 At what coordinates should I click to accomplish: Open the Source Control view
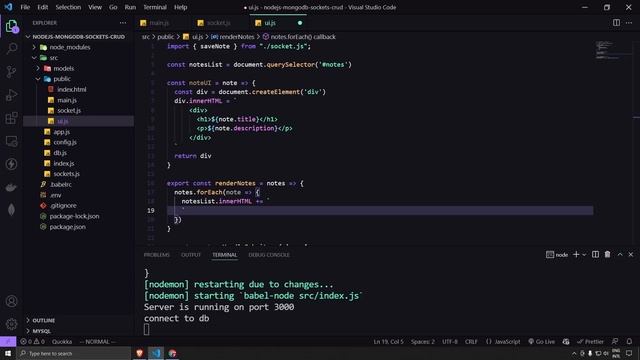point(11,72)
